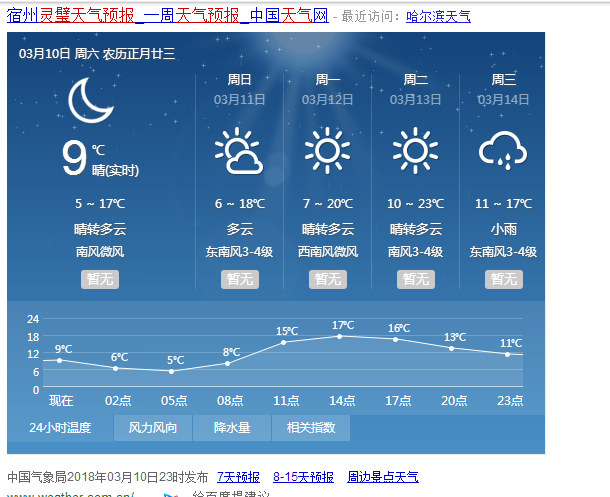The image size is (610, 497).
Task: Click the 9℃ chart point at 现在
Action: point(60,360)
